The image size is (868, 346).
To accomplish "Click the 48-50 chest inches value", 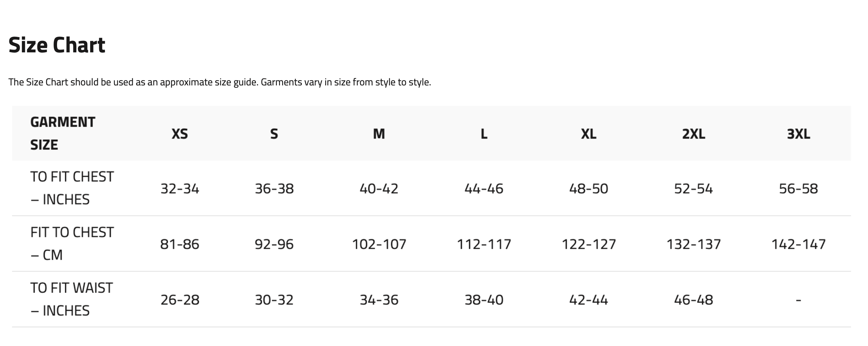I will 589,189.
